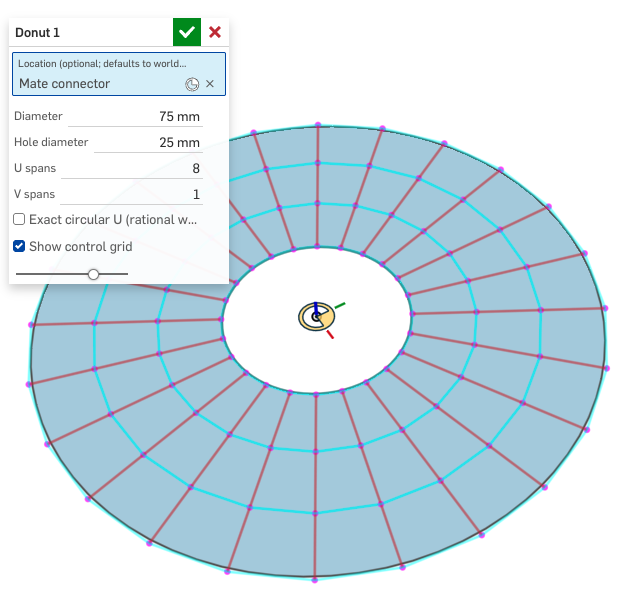Select the mate connector at donut center
This screenshot has height=594, width=617.
click(x=316, y=317)
